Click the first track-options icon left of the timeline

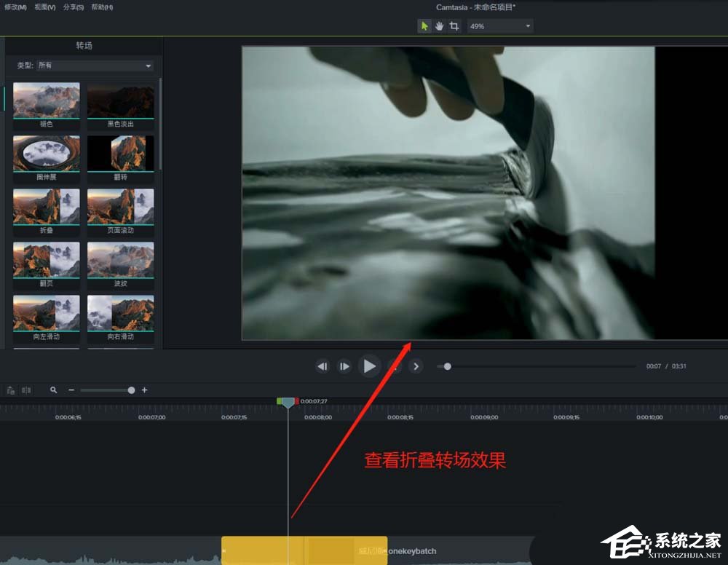coord(9,390)
